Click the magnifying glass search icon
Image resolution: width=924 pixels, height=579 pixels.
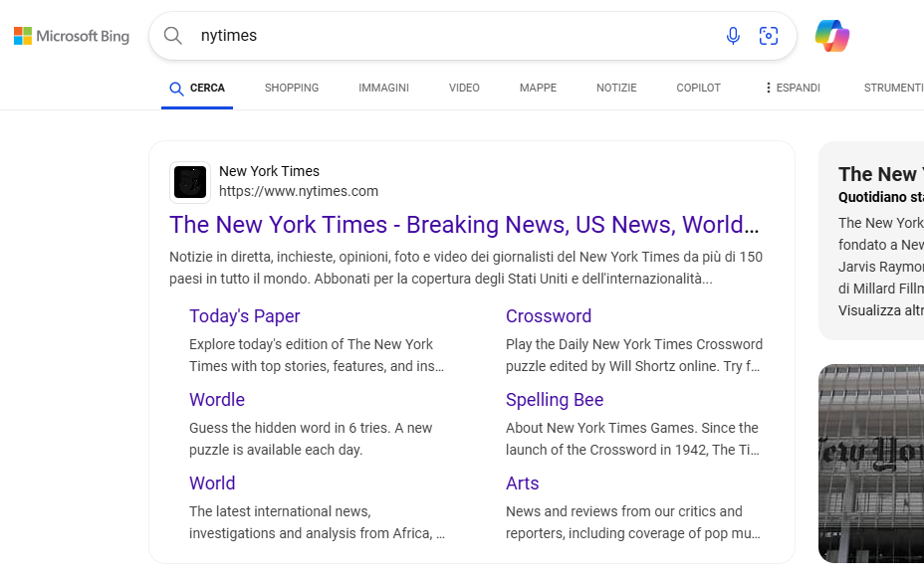172,36
